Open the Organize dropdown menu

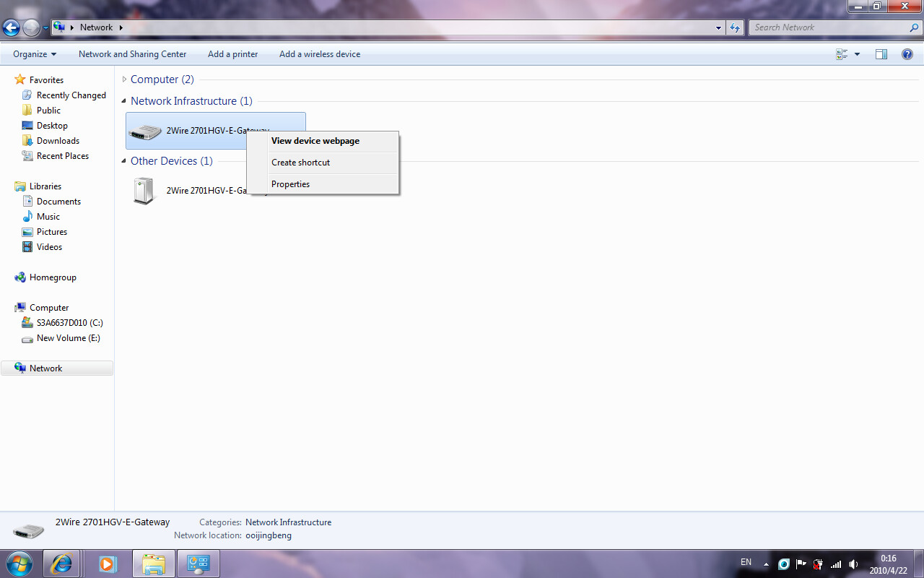pos(33,54)
